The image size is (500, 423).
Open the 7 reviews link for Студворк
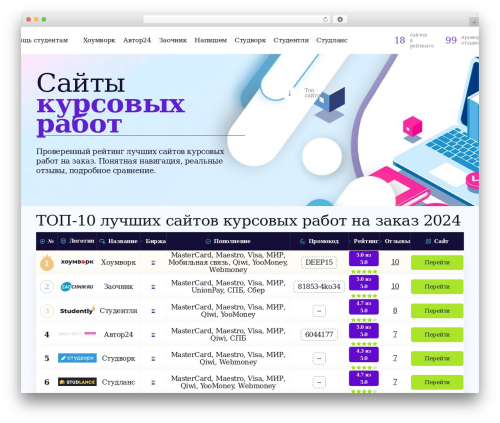395,358
